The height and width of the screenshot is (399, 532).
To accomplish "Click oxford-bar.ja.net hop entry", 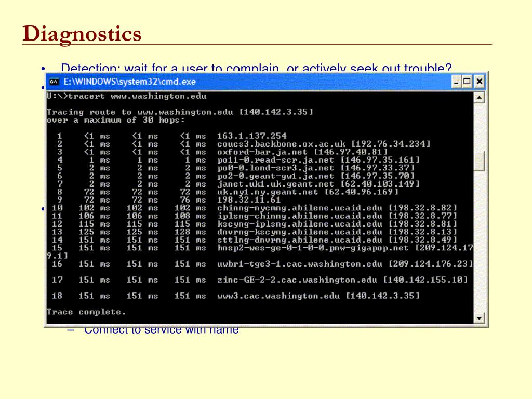I will [302, 152].
